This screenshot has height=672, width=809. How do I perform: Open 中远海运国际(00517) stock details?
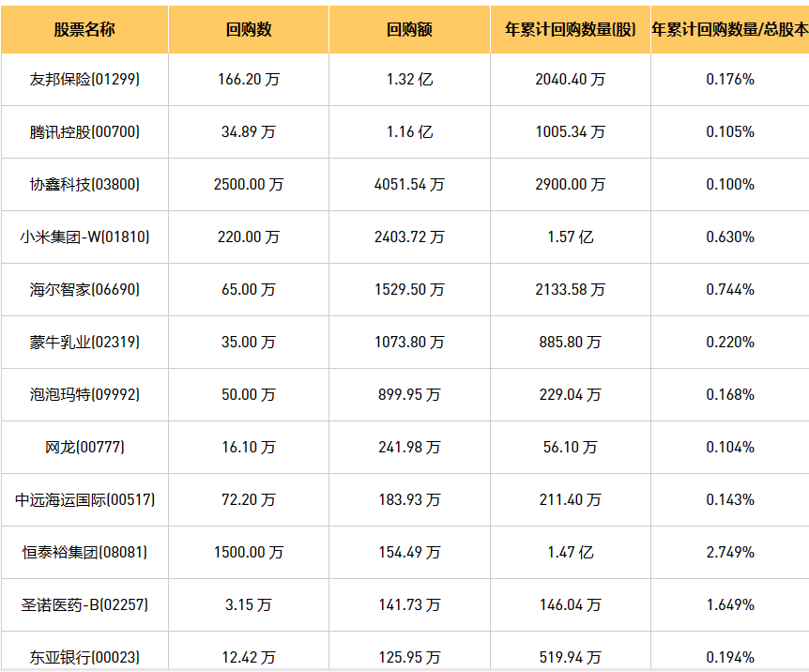pos(84,500)
